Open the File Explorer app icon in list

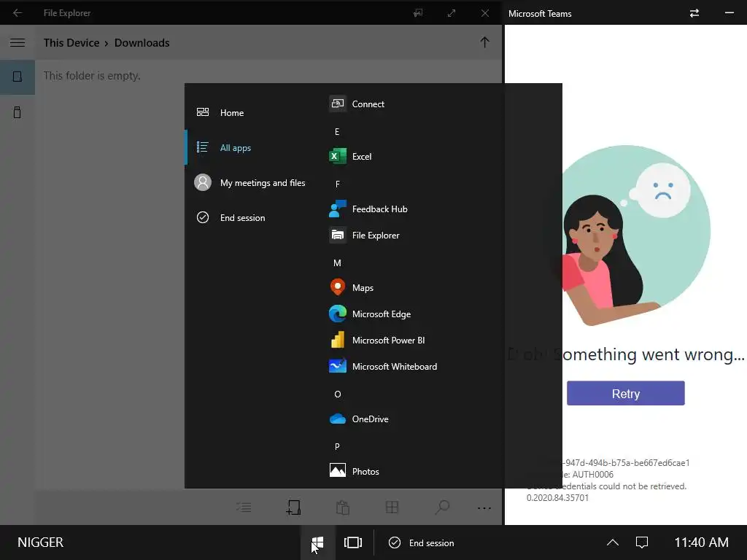tap(338, 236)
